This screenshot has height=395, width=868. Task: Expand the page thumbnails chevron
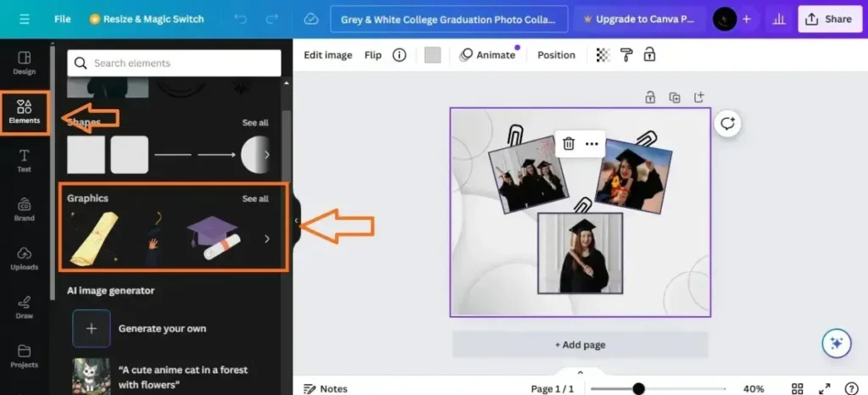[x=580, y=372]
